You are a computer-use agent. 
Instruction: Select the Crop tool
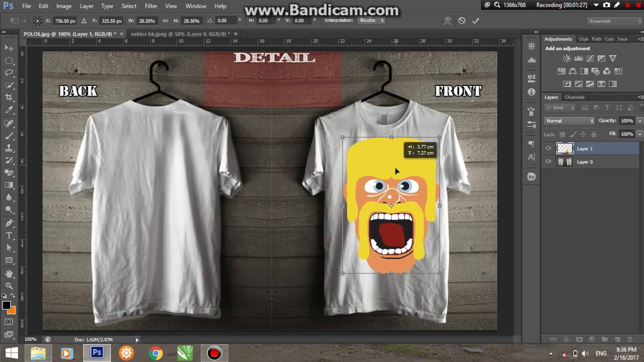9,98
